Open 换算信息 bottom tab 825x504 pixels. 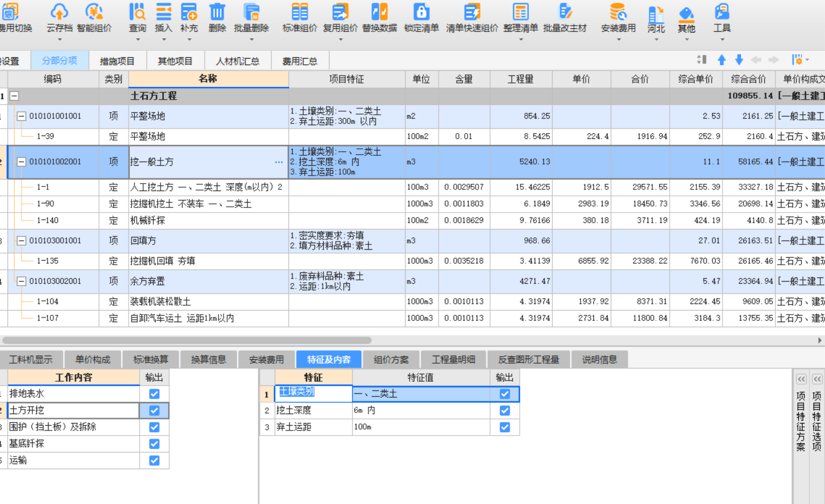coord(209,360)
